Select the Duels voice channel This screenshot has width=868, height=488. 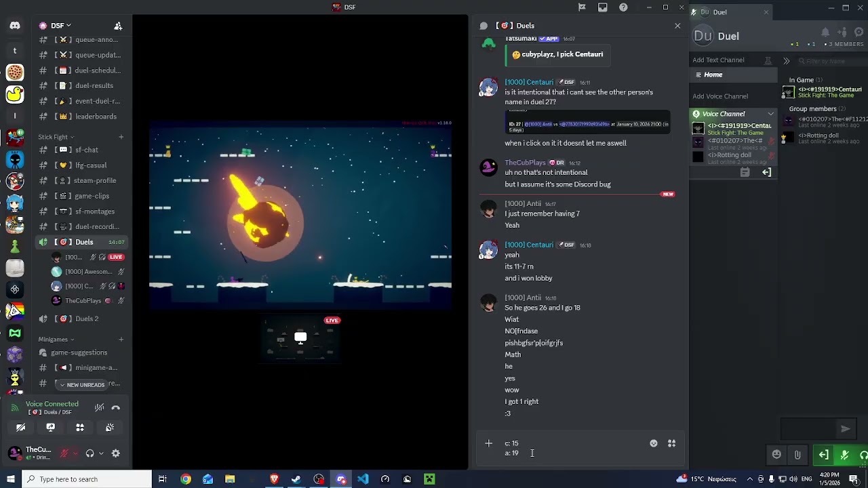81,242
